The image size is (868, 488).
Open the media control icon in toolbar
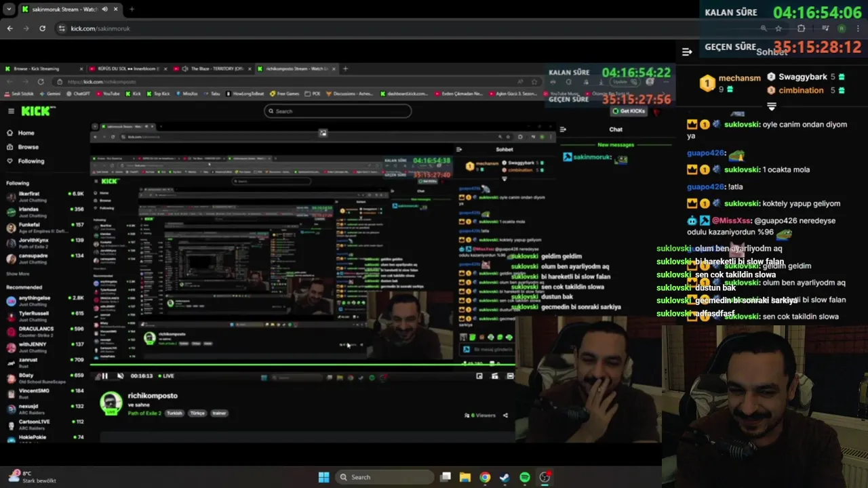pos(825,28)
